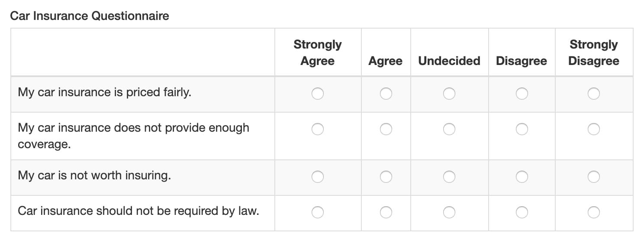
Task: Select Disagree for priced fairly statement
Action: pyautogui.click(x=522, y=94)
